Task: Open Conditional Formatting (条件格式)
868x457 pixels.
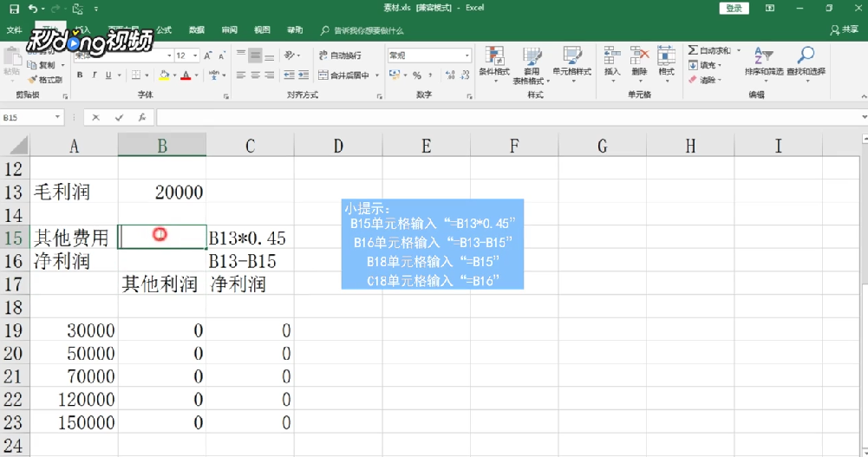Action: pos(494,64)
